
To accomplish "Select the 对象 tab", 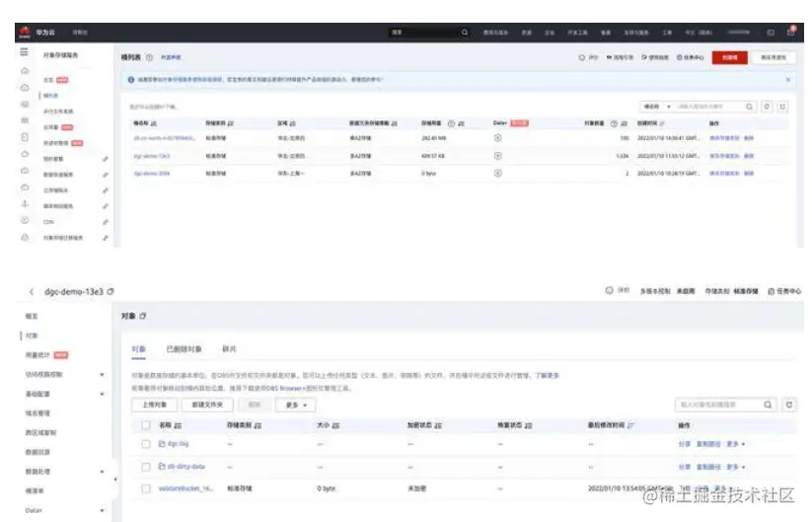I will (x=138, y=349).
